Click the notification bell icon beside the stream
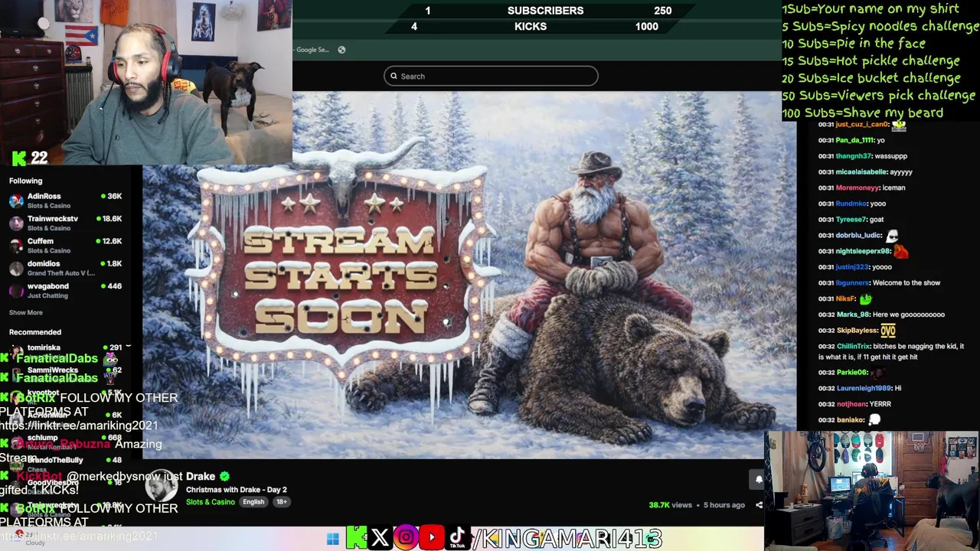Screen dimensions: 980x551 point(758,479)
